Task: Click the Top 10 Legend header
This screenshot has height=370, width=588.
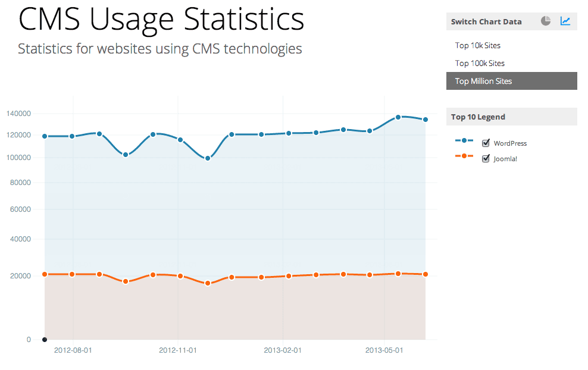Action: (478, 117)
